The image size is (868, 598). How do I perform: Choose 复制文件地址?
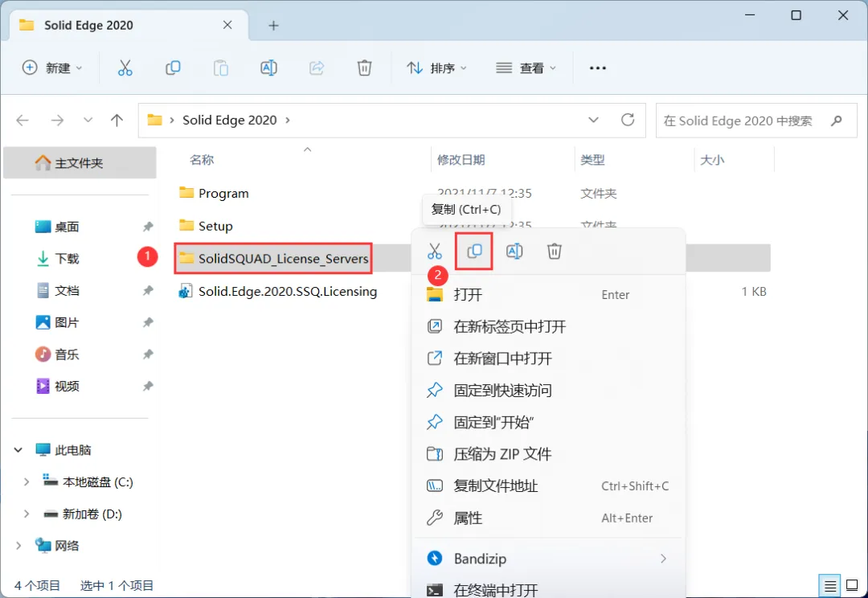[x=548, y=486]
